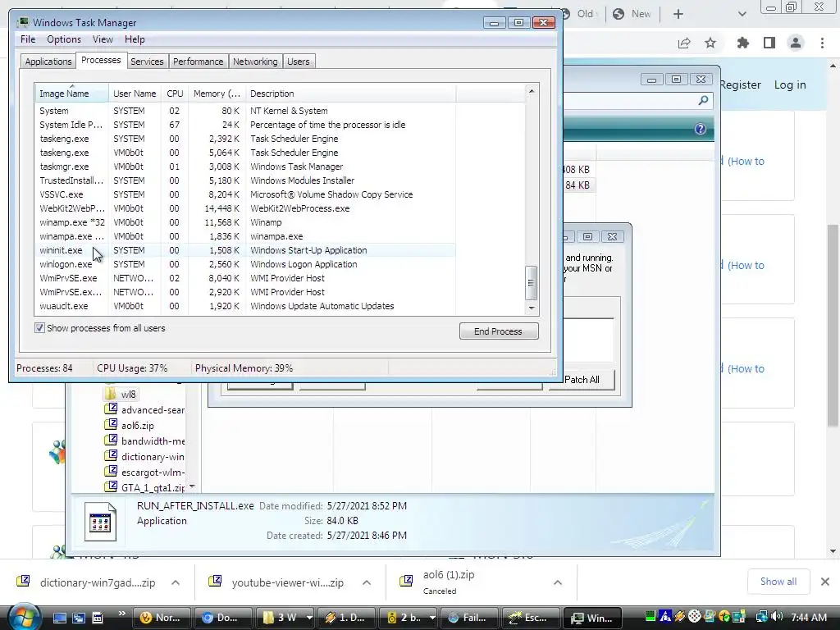Open Chrome's three-dot menu
This screenshot has height=630, width=840.
click(x=822, y=43)
